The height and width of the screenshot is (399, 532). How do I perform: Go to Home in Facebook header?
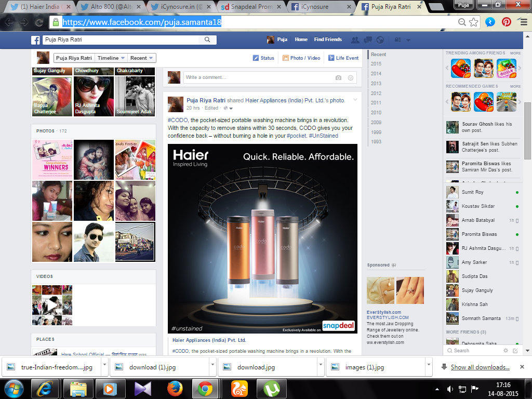pos(301,39)
